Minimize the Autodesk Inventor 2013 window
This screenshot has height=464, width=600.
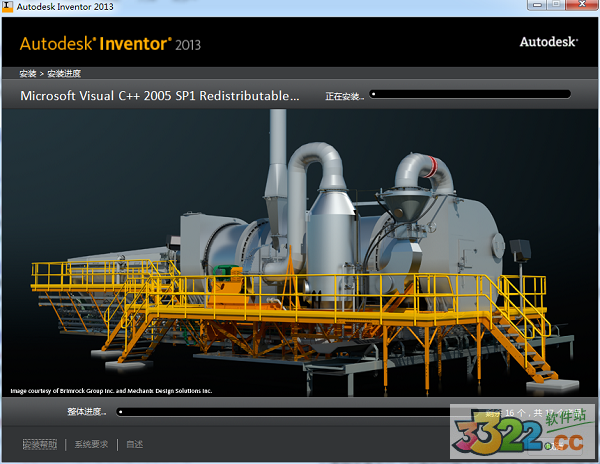(537, 5)
